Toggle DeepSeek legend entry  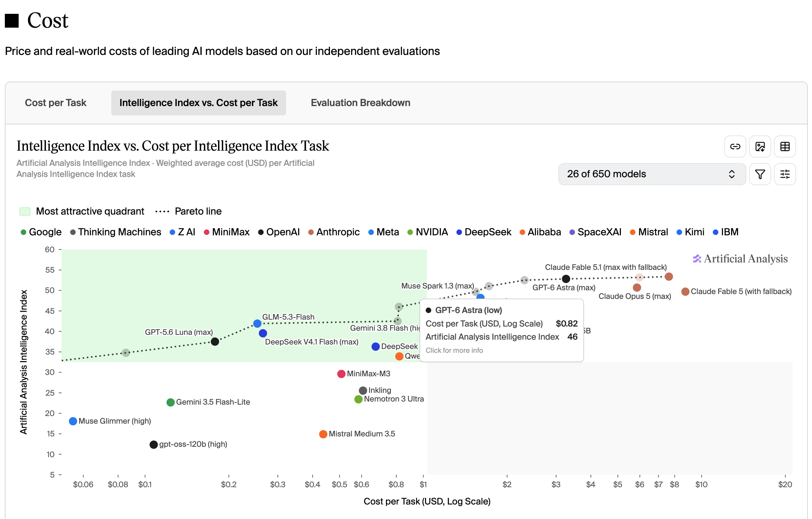484,232
